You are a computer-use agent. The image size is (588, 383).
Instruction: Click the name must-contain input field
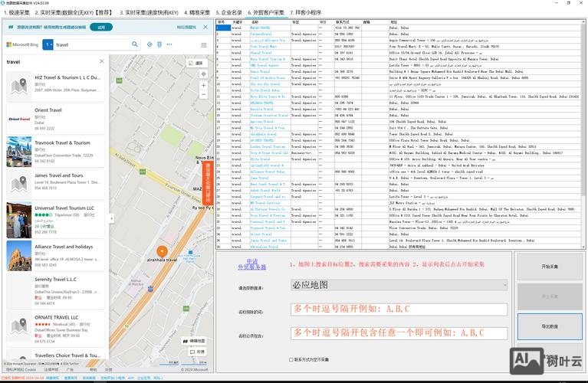pyautogui.click(x=399, y=332)
